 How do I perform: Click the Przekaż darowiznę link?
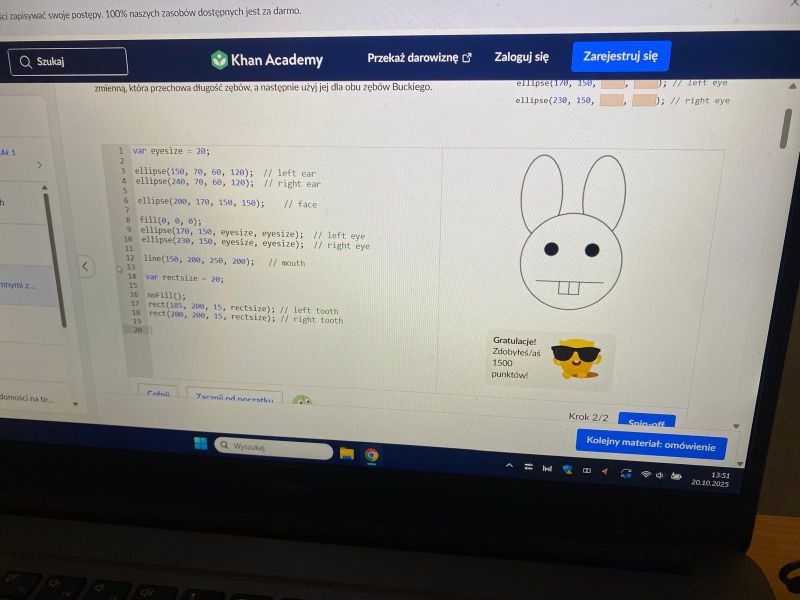419,58
